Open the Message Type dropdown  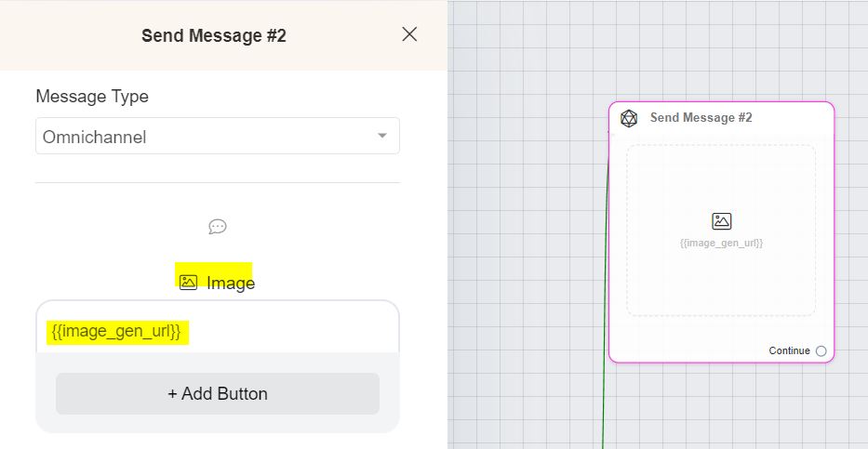[218, 136]
